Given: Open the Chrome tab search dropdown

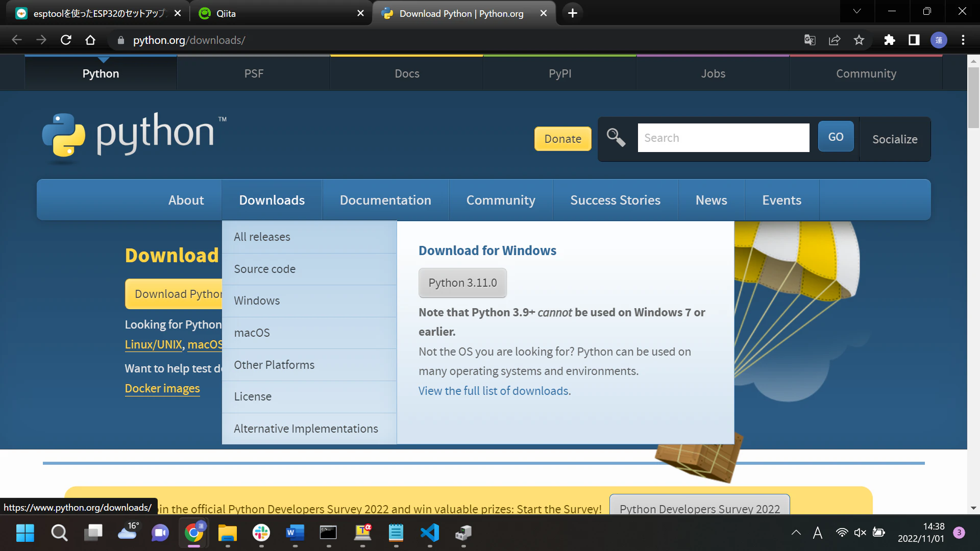Looking at the screenshot, I should [857, 11].
